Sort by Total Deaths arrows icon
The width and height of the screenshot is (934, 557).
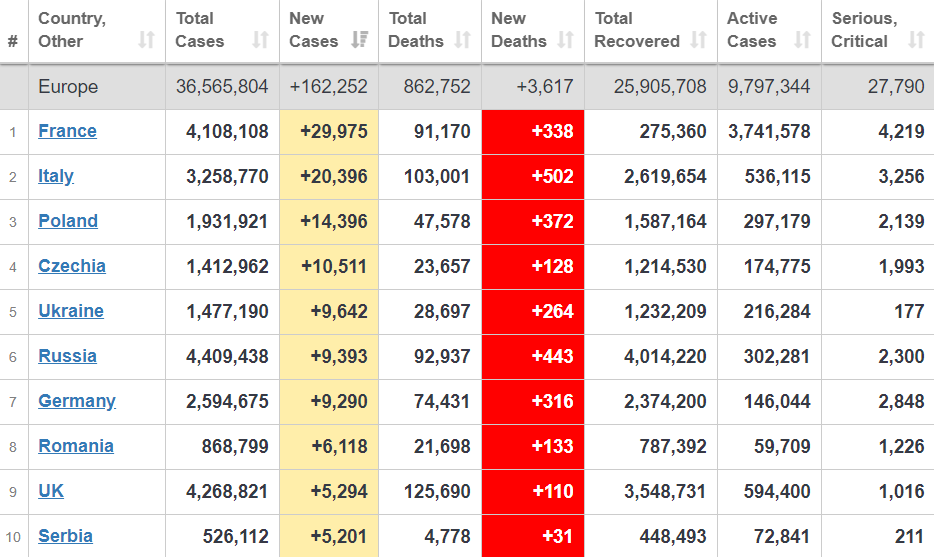[x=462, y=41]
